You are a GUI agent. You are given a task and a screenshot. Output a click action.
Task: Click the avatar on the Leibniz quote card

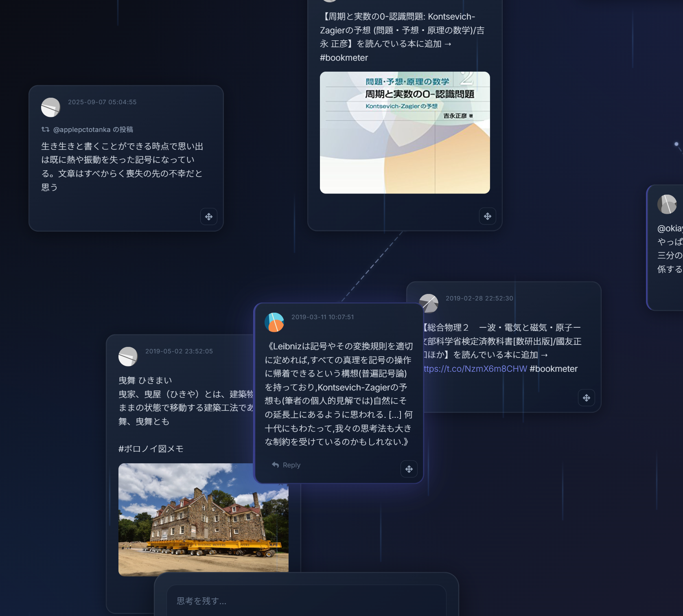tap(274, 322)
